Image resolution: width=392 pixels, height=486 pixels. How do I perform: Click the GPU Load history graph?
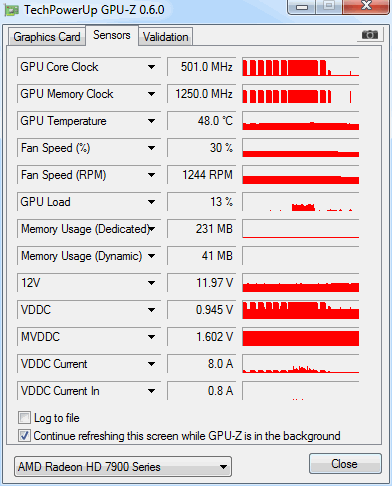pos(301,202)
